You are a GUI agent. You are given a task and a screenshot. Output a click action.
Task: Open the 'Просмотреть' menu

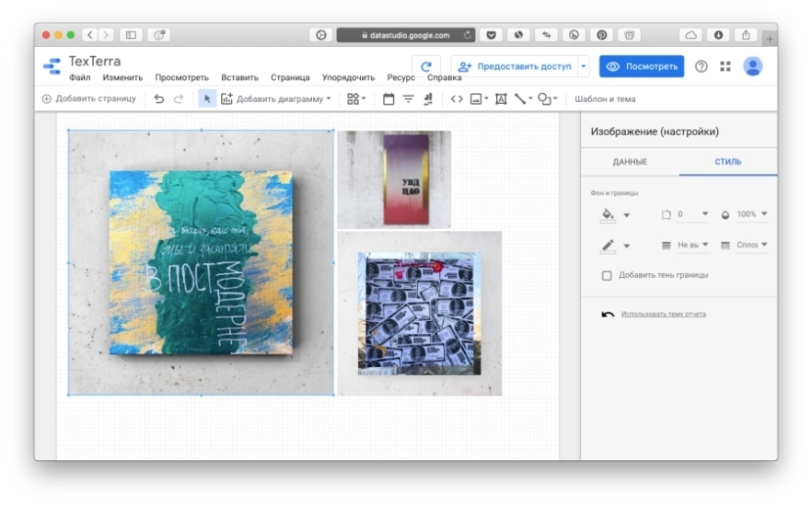coord(181,77)
